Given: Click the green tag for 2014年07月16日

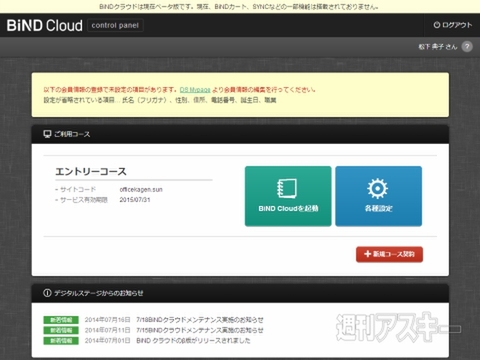Looking at the screenshot, I should point(61,320).
